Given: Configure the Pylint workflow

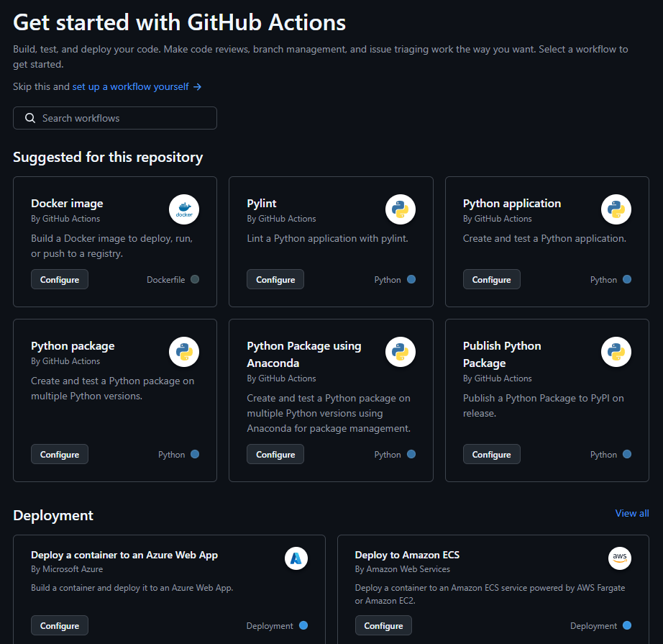Looking at the screenshot, I should click(275, 279).
